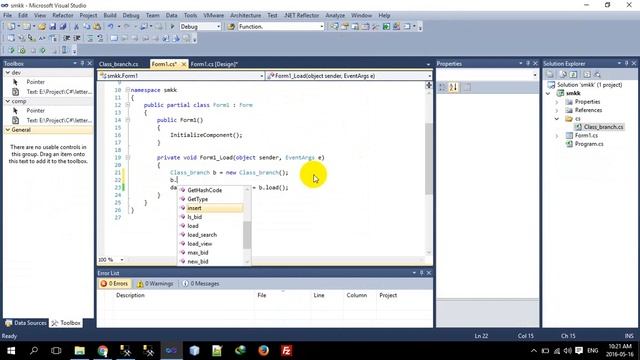Screen dimensions: 640x360
Task: Expand the Form1.cs node
Action: 557,136
